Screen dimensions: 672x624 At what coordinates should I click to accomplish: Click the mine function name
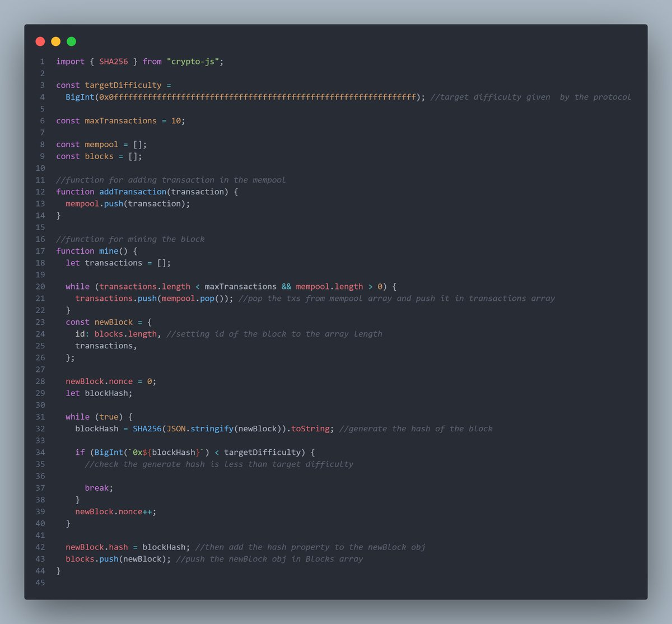109,251
